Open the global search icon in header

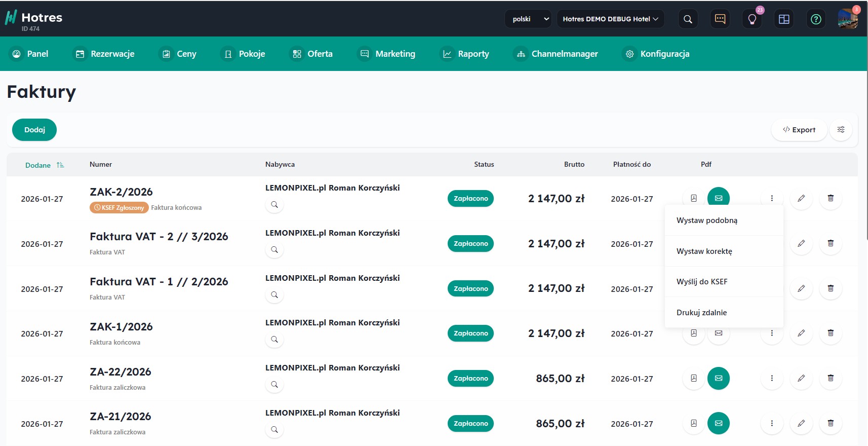tap(688, 19)
